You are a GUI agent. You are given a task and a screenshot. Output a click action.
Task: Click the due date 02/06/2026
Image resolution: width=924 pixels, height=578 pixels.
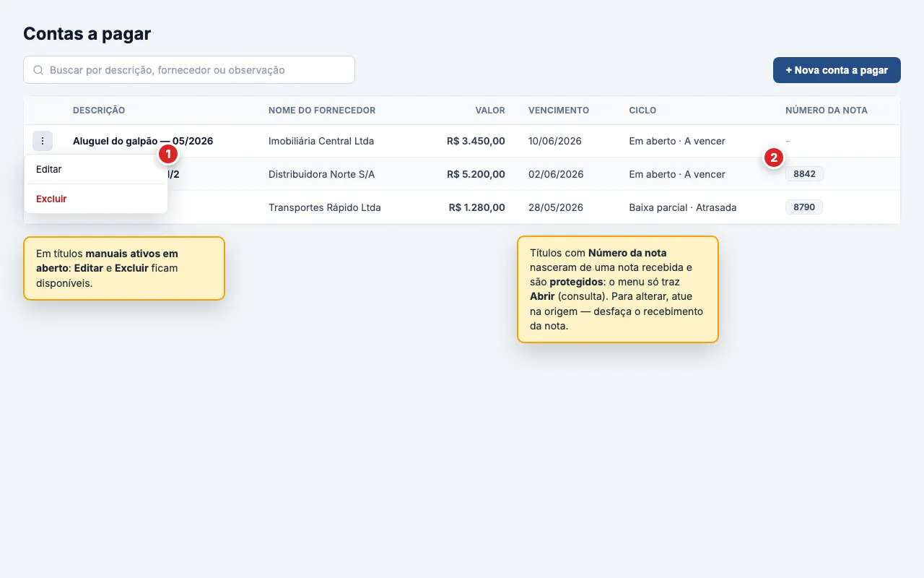coord(555,174)
